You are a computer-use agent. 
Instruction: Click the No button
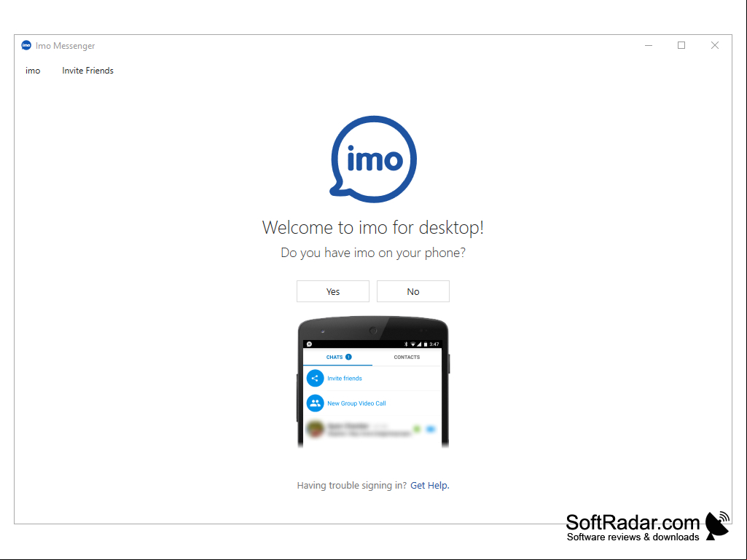413,291
